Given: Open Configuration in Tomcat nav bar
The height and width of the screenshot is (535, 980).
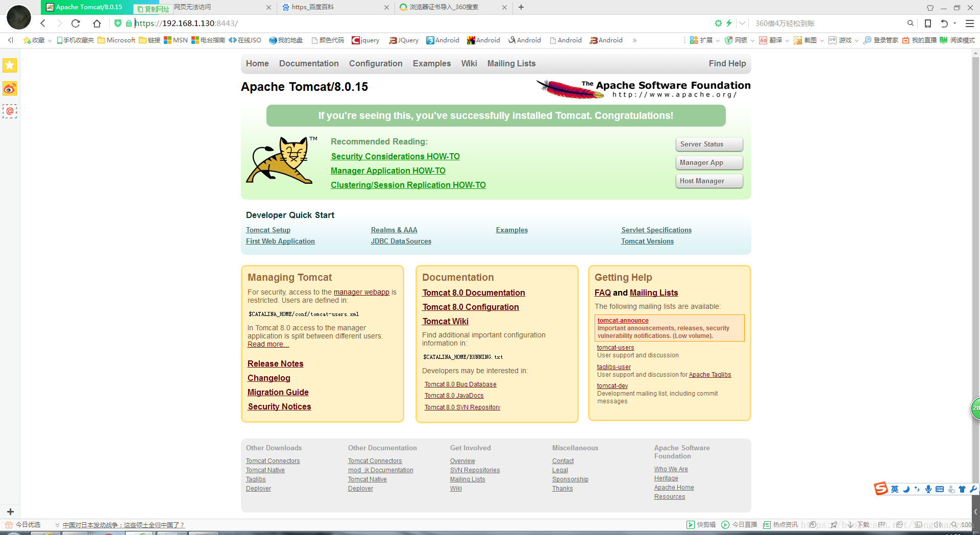Looking at the screenshot, I should 376,63.
